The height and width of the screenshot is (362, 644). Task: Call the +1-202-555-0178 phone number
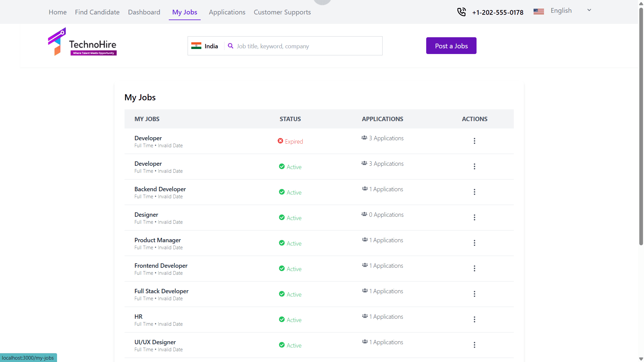[x=498, y=12]
